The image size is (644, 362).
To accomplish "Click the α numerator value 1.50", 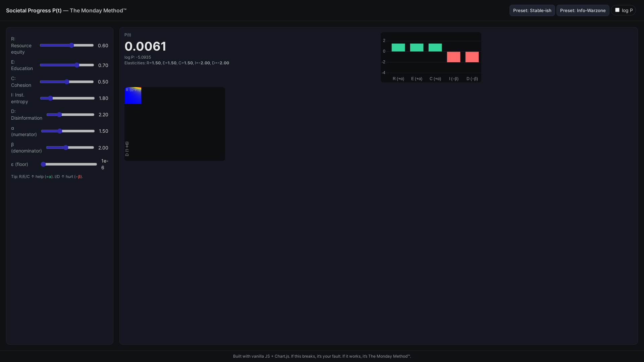I will [x=104, y=131].
